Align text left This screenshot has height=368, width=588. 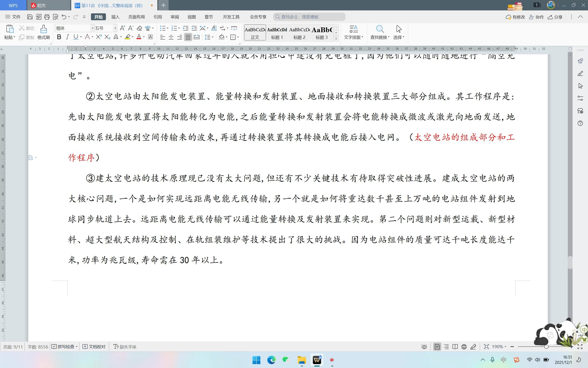tap(163, 37)
